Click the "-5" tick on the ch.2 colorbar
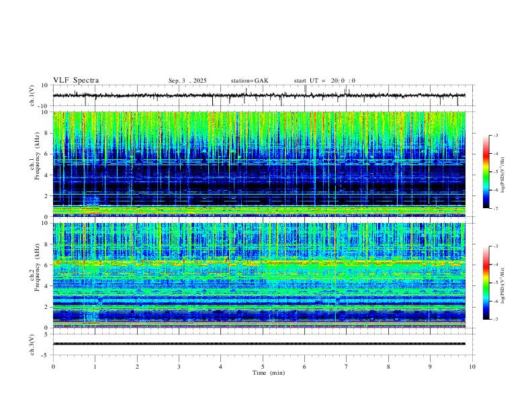Screen dimensions: 532x411 (x=495, y=283)
